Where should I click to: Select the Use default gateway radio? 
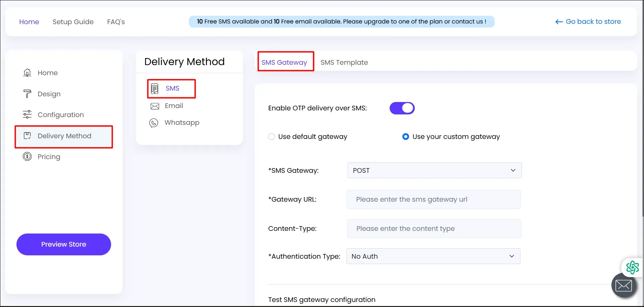coord(271,137)
